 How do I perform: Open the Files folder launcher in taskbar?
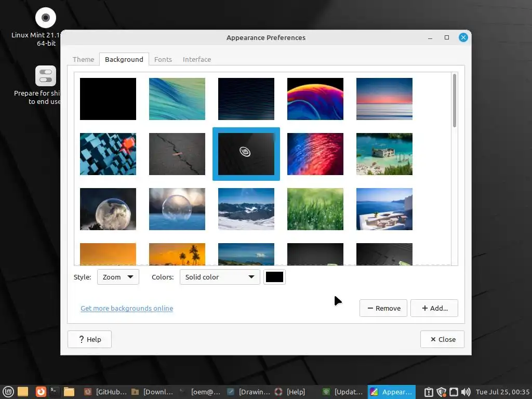click(69, 392)
